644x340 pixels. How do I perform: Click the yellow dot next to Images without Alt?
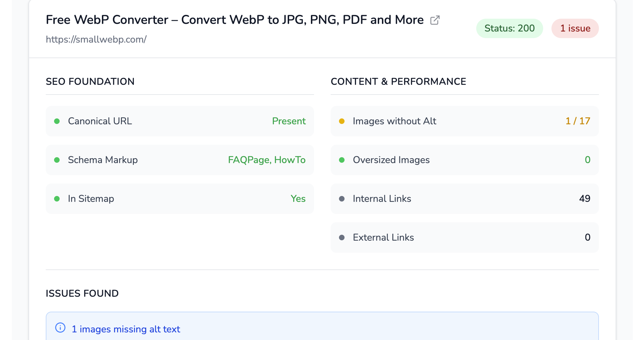[x=342, y=121]
